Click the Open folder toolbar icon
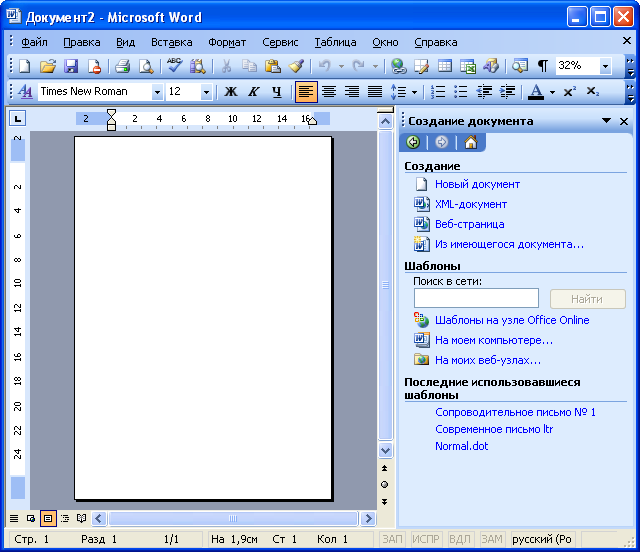640x552 pixels. pyautogui.click(x=47, y=66)
